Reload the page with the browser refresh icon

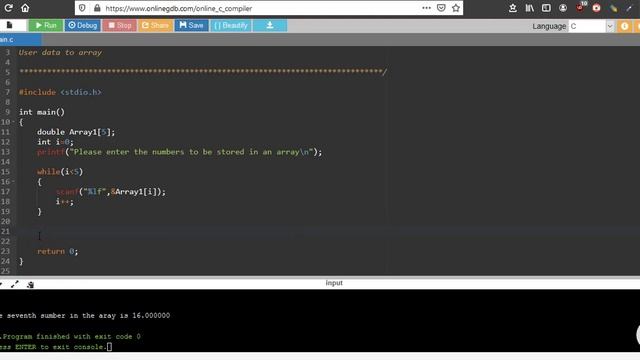(x=8, y=8)
